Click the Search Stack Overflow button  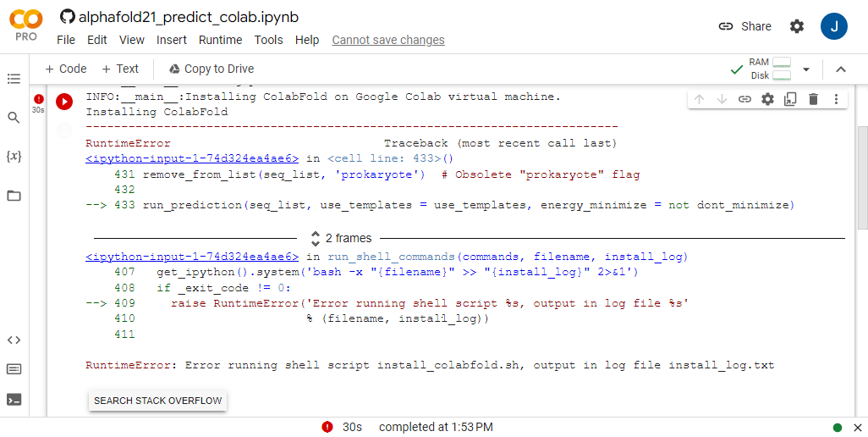click(157, 401)
